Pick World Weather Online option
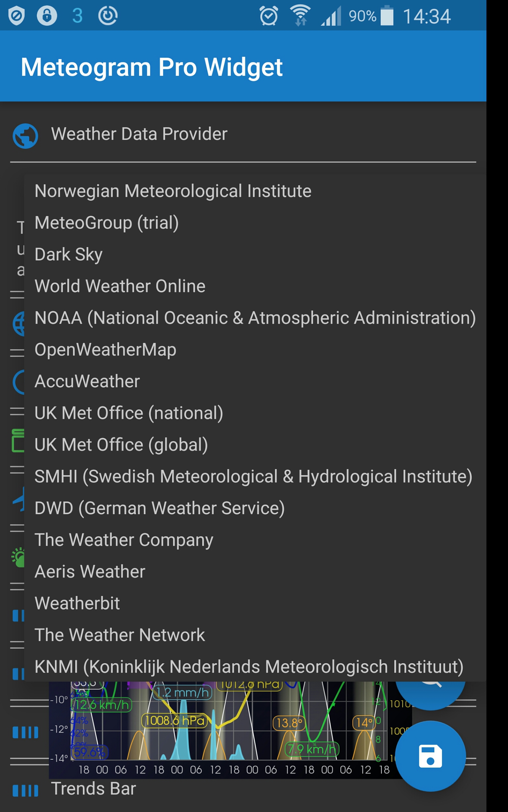 [120, 286]
